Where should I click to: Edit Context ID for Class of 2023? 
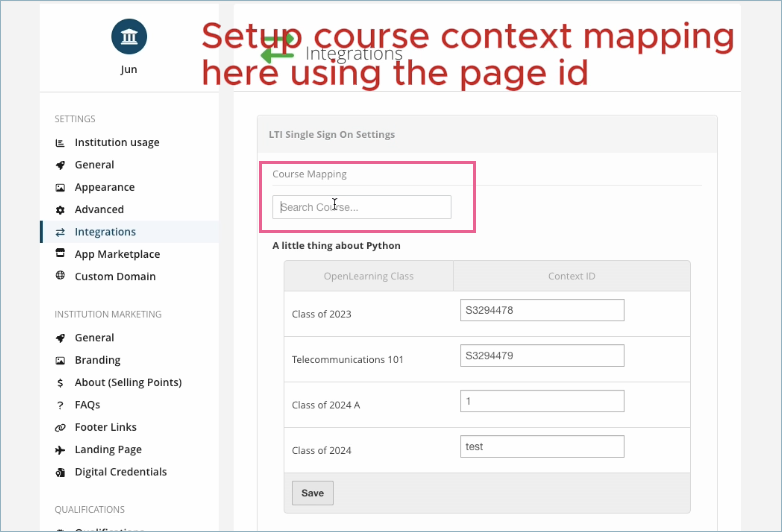tap(542, 310)
